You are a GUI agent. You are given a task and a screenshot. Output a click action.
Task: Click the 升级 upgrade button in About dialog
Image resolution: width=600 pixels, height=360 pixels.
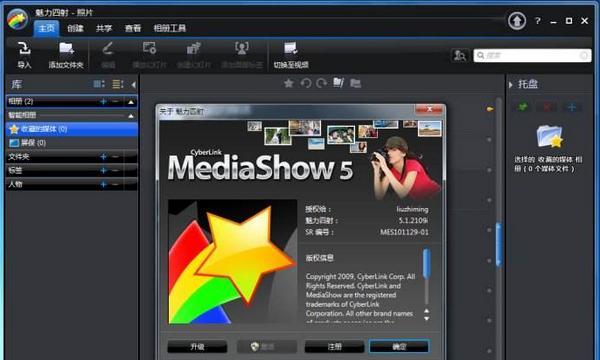pyautogui.click(x=197, y=347)
